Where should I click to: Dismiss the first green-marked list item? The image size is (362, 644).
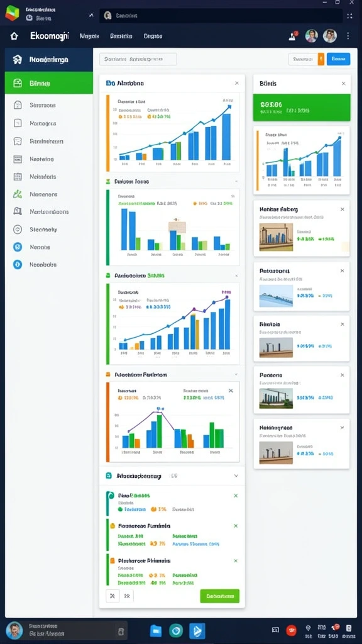pos(236,496)
